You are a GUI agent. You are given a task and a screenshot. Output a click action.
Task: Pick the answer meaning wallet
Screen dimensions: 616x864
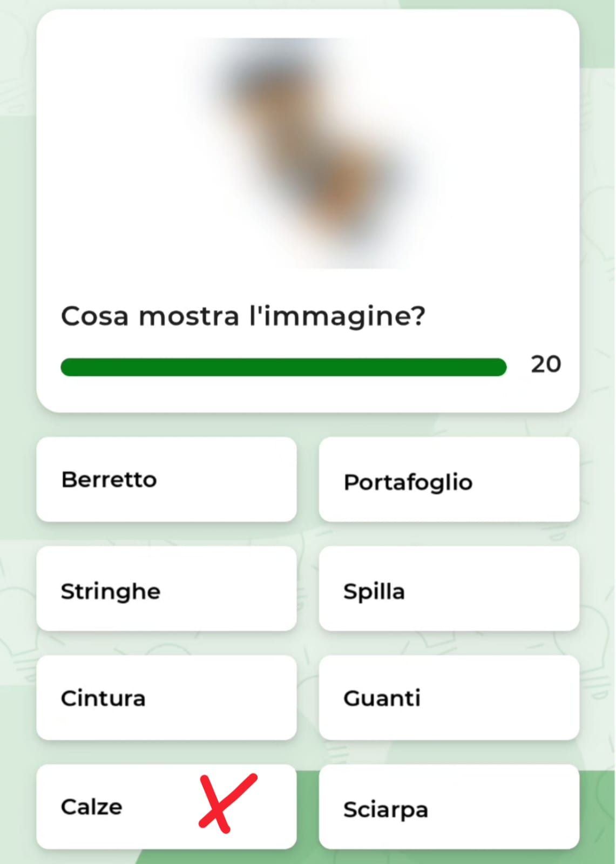pyautogui.click(x=449, y=481)
